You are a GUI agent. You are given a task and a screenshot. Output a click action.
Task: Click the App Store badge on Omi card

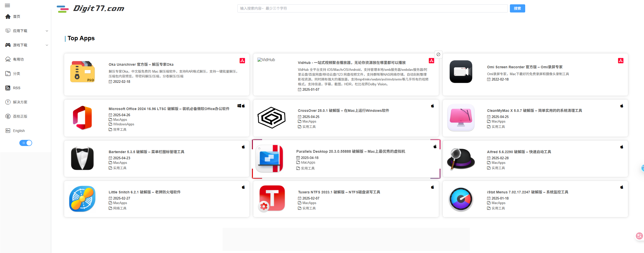[621, 61]
